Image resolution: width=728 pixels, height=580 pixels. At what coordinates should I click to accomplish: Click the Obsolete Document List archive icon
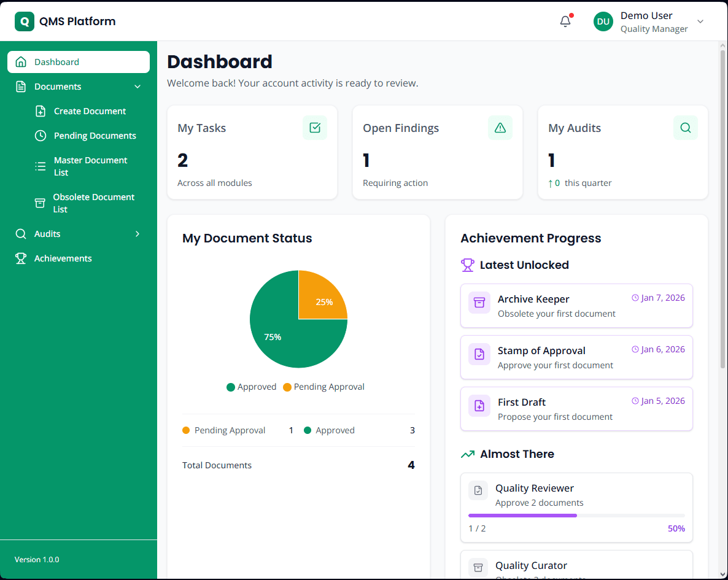tap(40, 203)
